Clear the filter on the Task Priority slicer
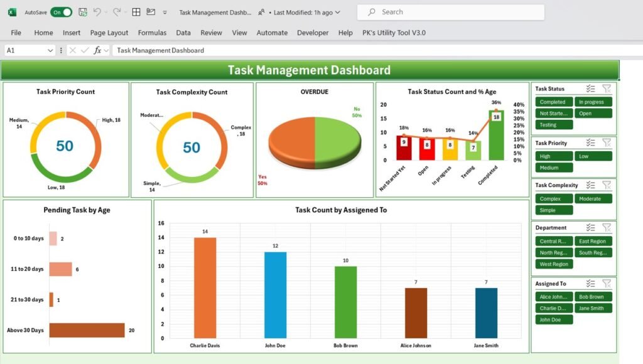This screenshot has width=643, height=364. pos(607,142)
